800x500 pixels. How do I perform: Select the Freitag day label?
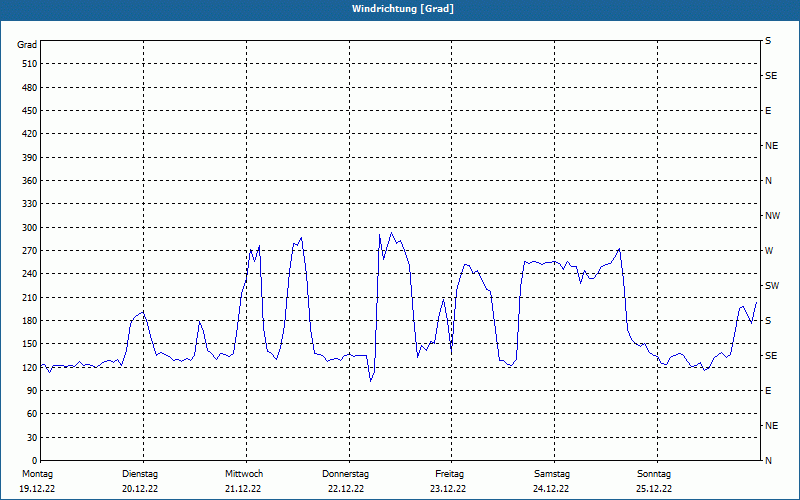(449, 474)
